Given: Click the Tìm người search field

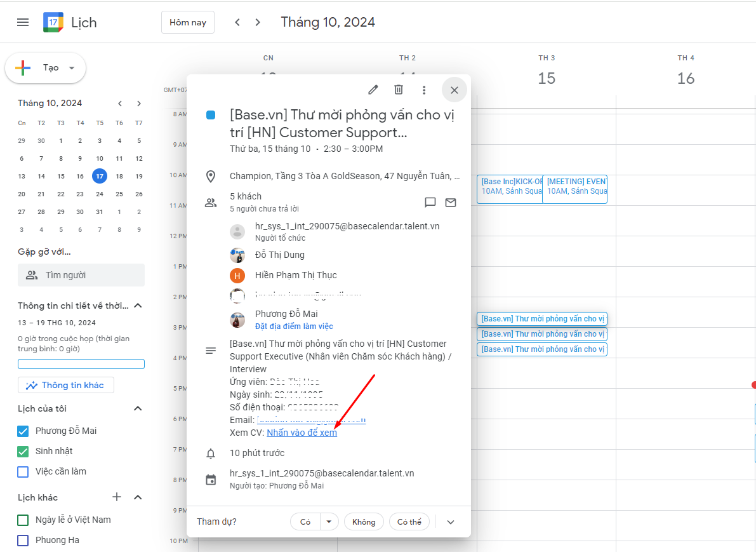Looking at the screenshot, I should pos(81,275).
